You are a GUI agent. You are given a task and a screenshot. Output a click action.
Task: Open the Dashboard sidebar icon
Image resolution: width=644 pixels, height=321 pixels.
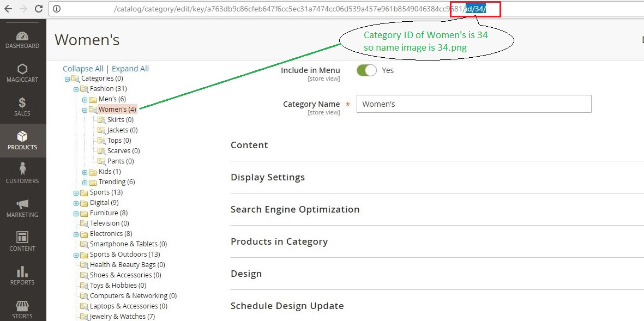(22, 37)
